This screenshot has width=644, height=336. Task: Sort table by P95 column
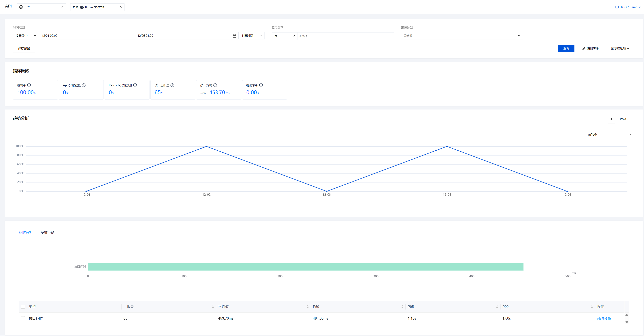pyautogui.click(x=497, y=307)
